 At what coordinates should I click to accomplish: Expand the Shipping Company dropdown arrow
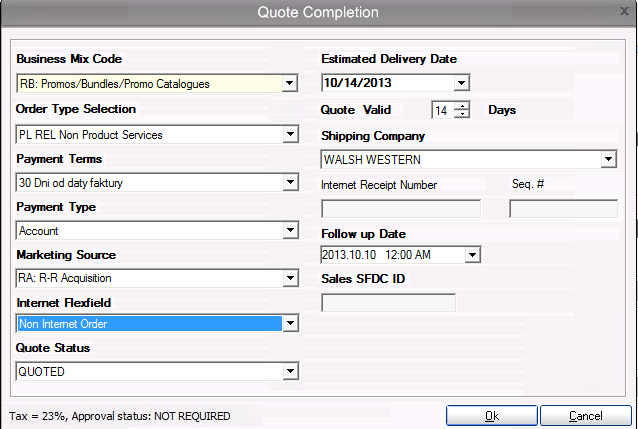(x=608, y=159)
